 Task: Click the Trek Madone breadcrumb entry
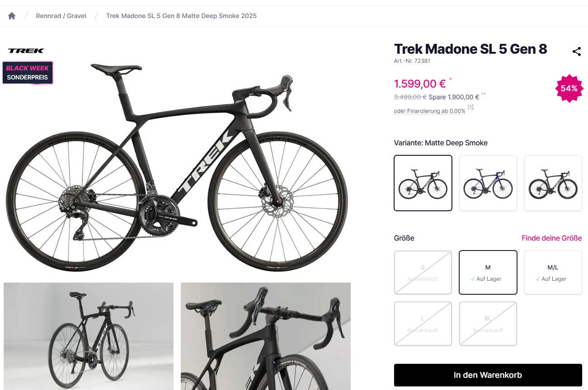tap(181, 16)
